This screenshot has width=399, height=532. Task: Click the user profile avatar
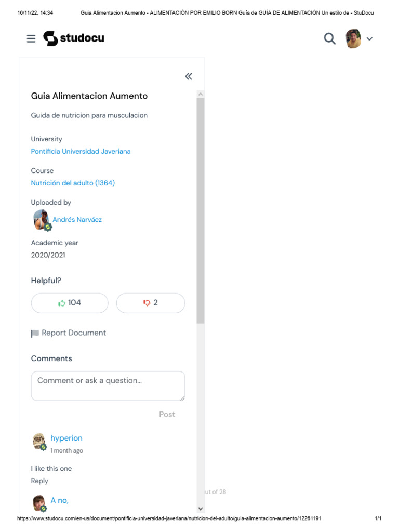click(x=353, y=39)
